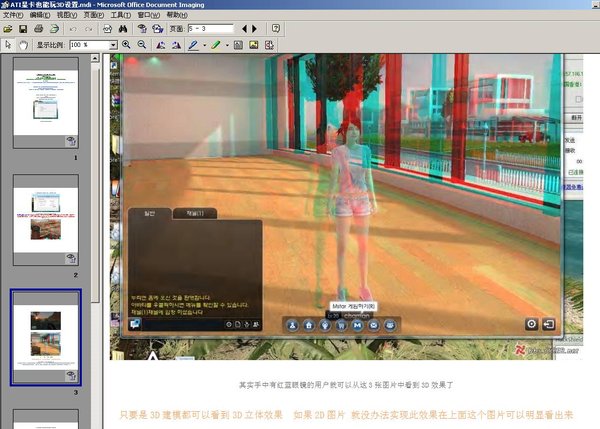Expand the Highlighter options arrow

227,45
